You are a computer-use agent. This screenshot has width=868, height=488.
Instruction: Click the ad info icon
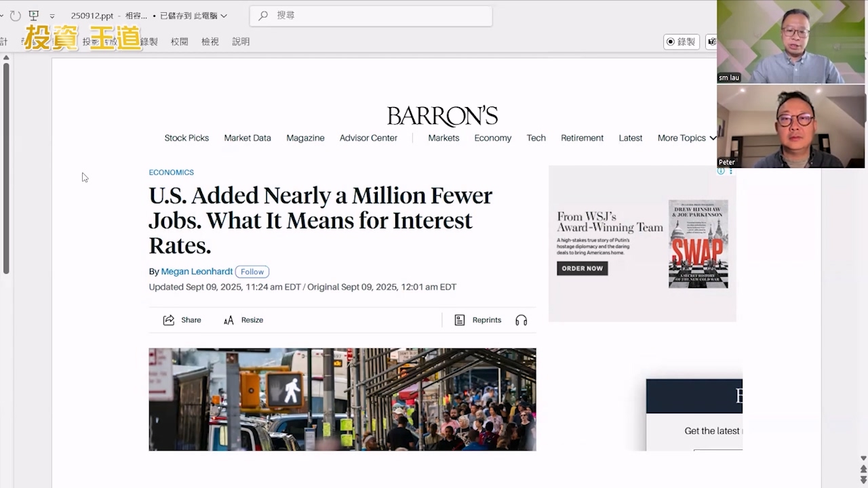pyautogui.click(x=721, y=171)
